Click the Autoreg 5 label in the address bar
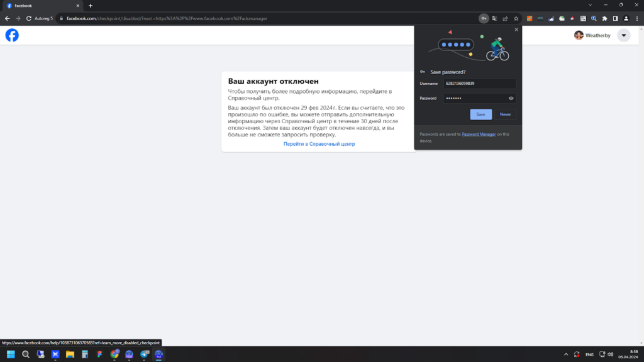 pos(43,18)
